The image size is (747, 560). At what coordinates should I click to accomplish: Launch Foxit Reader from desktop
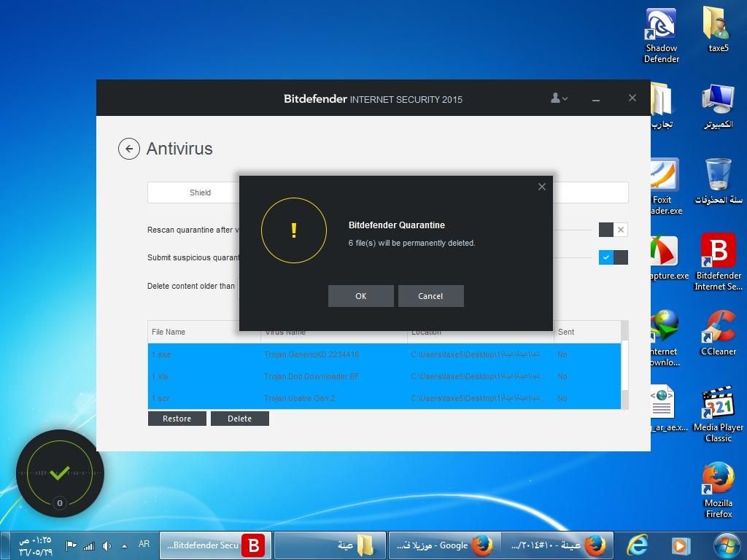click(x=666, y=187)
